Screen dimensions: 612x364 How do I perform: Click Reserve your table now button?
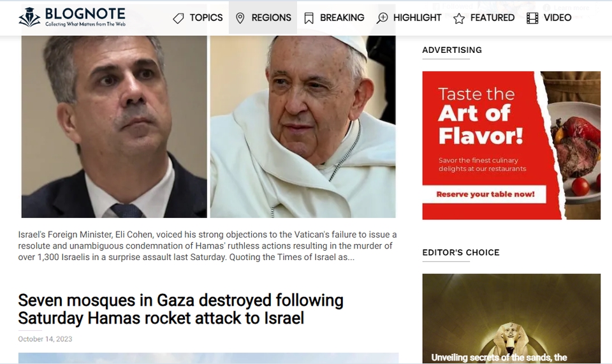[485, 194]
